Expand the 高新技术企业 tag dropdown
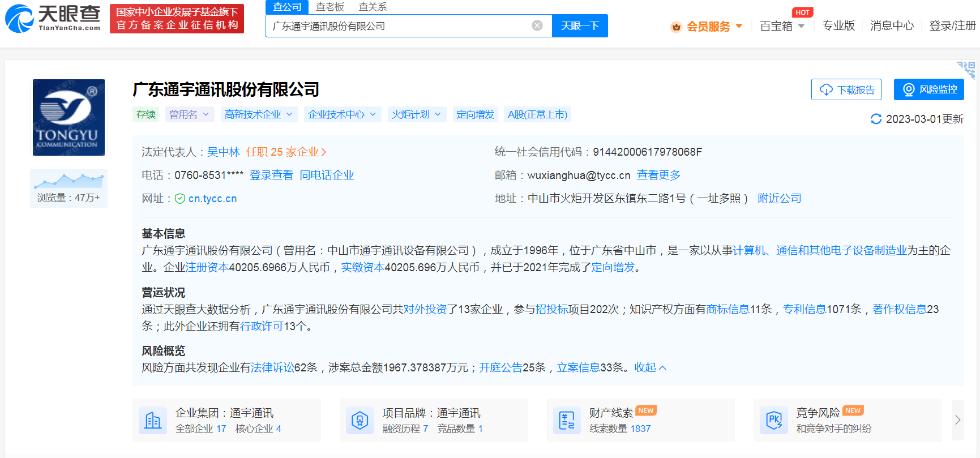 coord(259,114)
